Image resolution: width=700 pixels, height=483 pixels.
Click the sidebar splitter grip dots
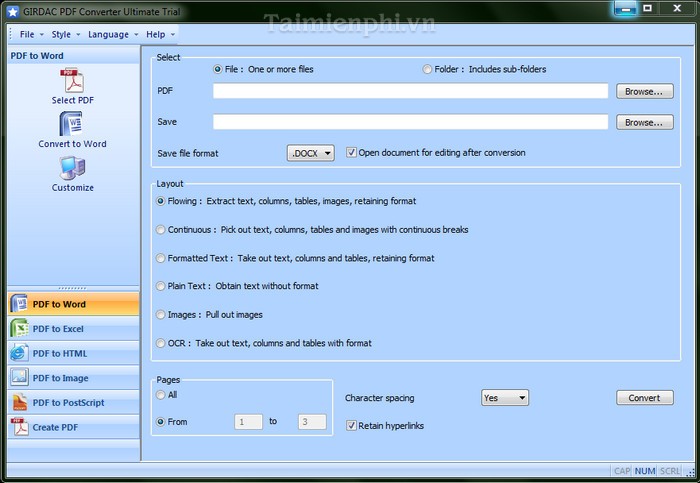pos(72,288)
